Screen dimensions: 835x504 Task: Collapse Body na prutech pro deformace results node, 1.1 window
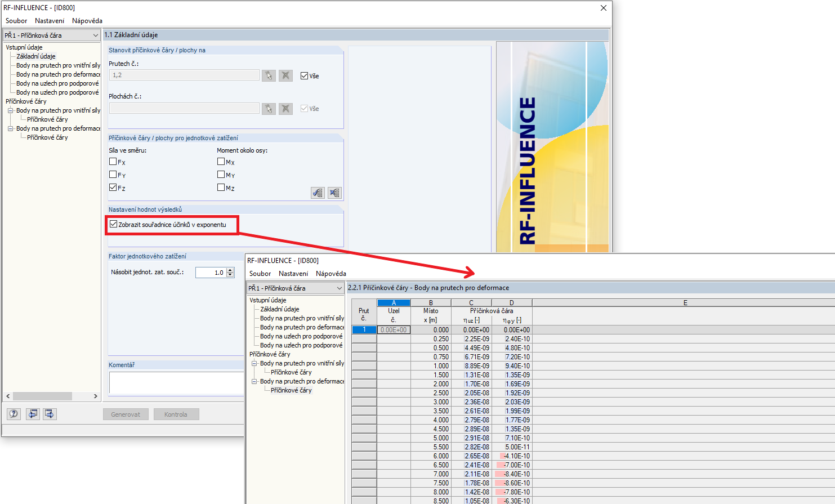click(10, 128)
